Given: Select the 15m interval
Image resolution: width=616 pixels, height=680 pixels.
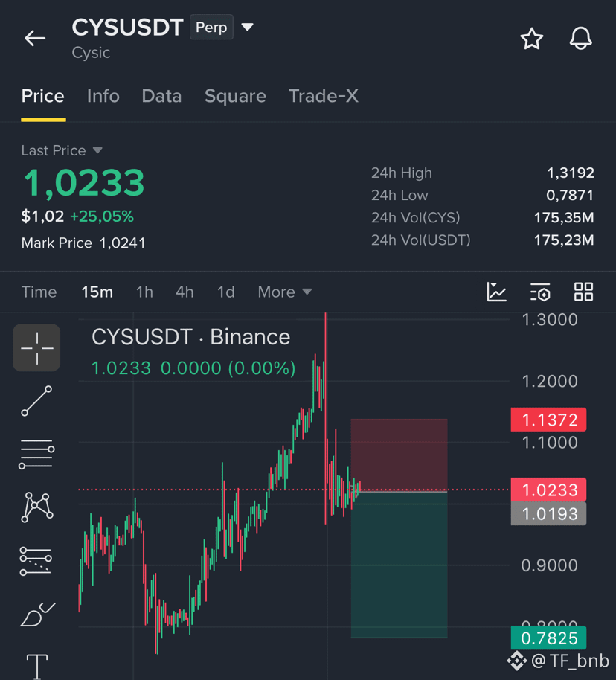Looking at the screenshot, I should point(97,292).
